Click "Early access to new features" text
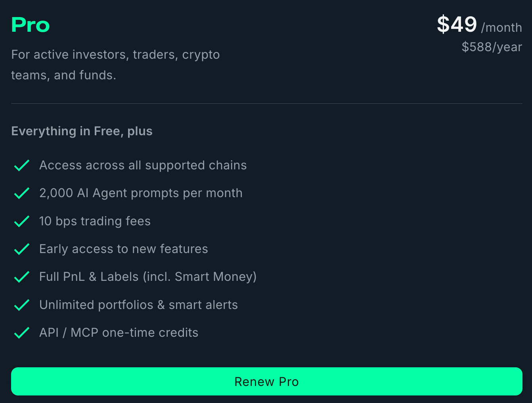The height and width of the screenshot is (403, 532). [123, 249]
